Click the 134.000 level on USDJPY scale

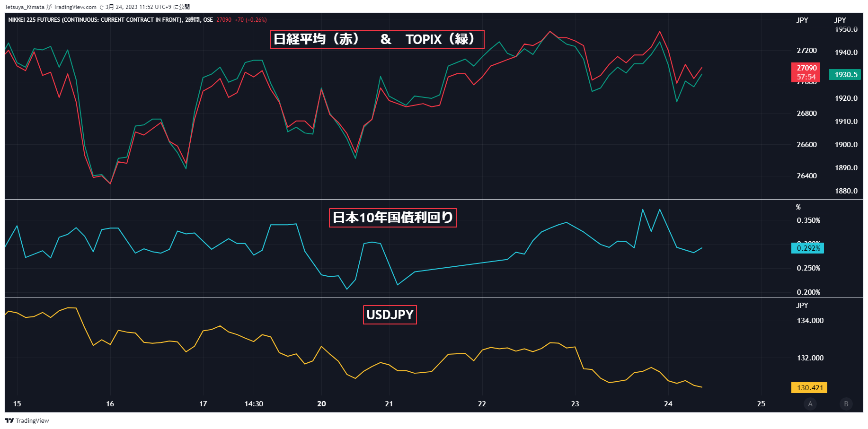coord(810,321)
